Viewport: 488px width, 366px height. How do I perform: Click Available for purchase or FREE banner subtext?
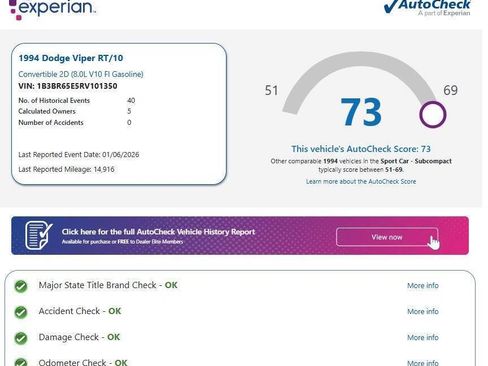click(122, 242)
